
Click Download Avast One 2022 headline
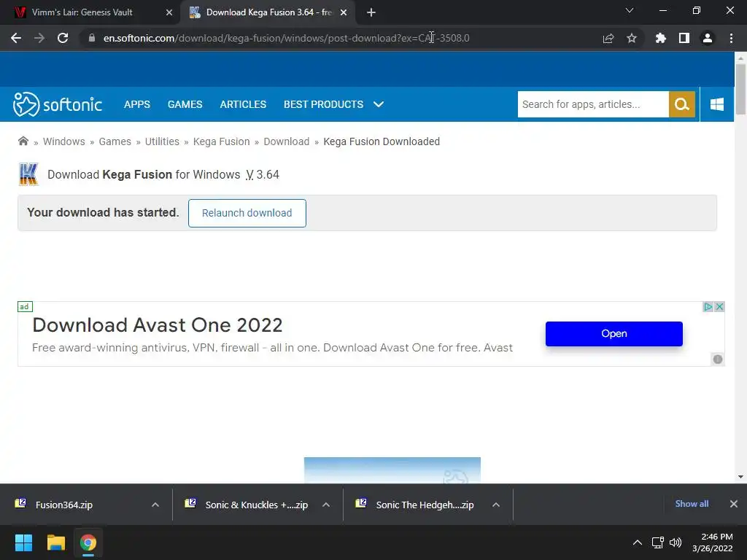point(158,325)
